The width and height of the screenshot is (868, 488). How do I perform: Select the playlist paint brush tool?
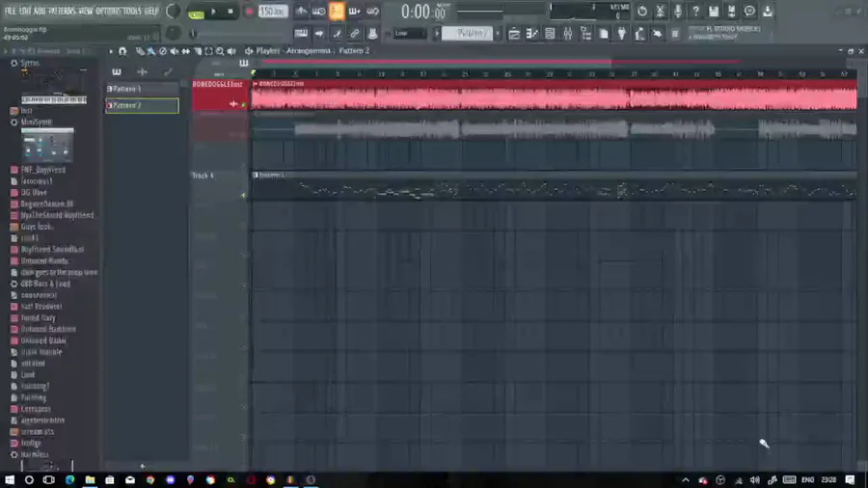[151, 51]
